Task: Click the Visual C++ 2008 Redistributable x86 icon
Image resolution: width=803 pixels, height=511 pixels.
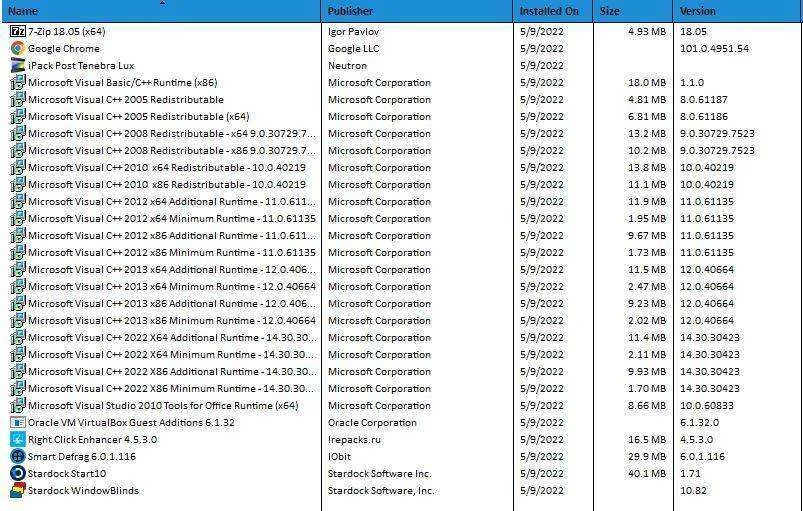Action: coord(18,151)
